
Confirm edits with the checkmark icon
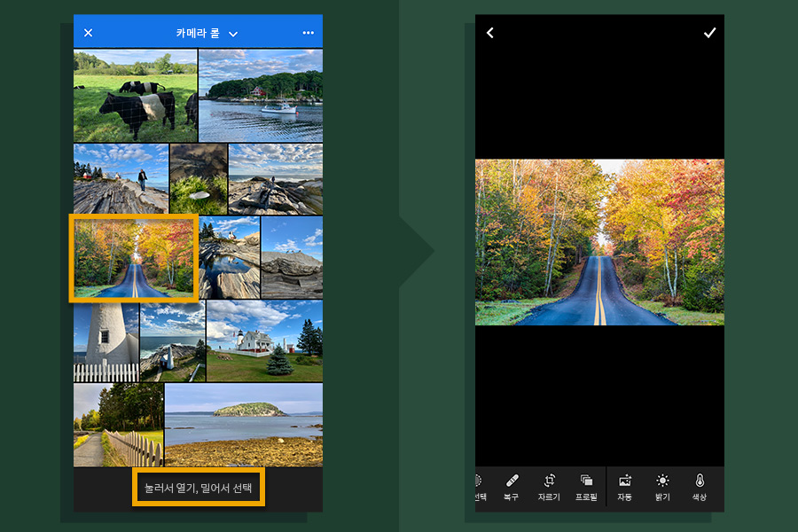[709, 33]
